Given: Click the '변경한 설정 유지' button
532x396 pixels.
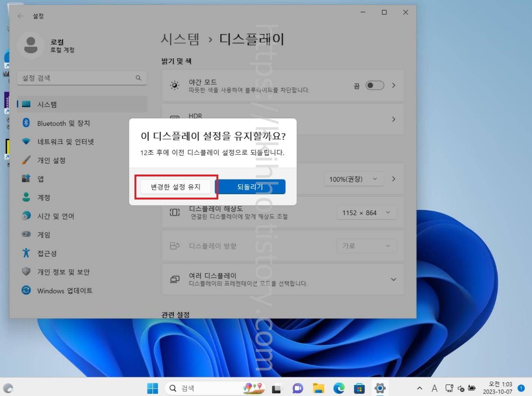Looking at the screenshot, I should (175, 187).
